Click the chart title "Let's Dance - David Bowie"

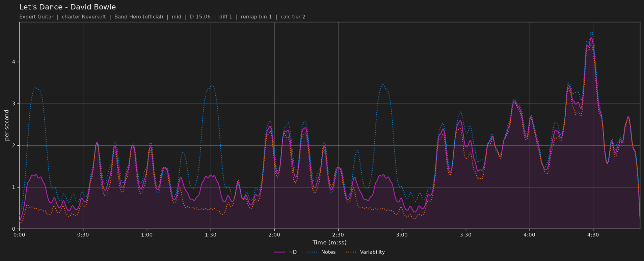(x=68, y=7)
